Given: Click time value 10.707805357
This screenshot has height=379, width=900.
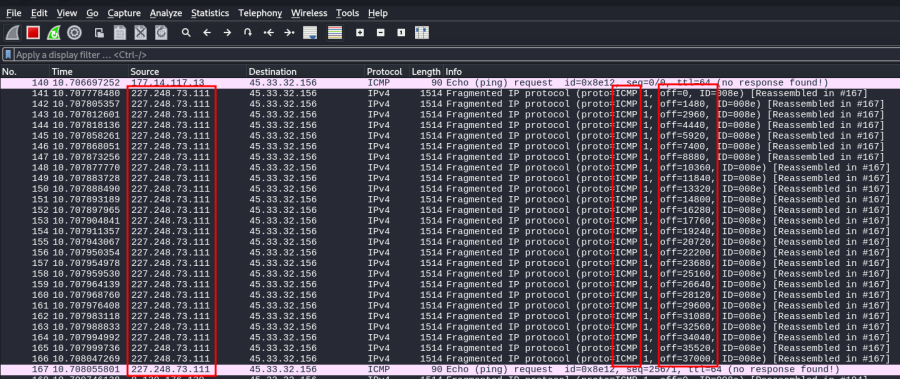Looking at the screenshot, I should [x=86, y=104].
